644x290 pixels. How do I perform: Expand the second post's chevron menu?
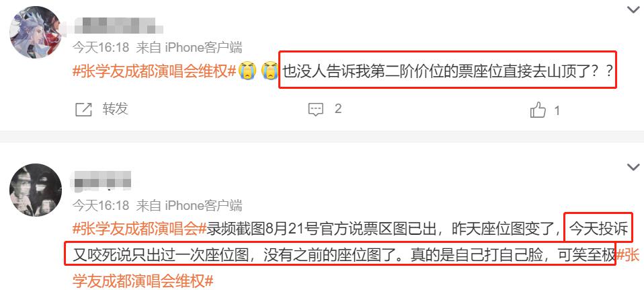point(633,167)
